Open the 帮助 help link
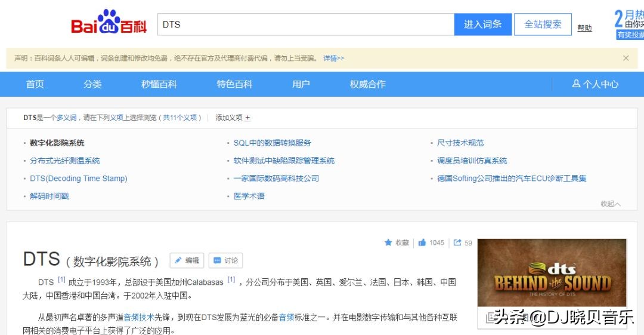This screenshot has height=335, width=644. click(584, 28)
